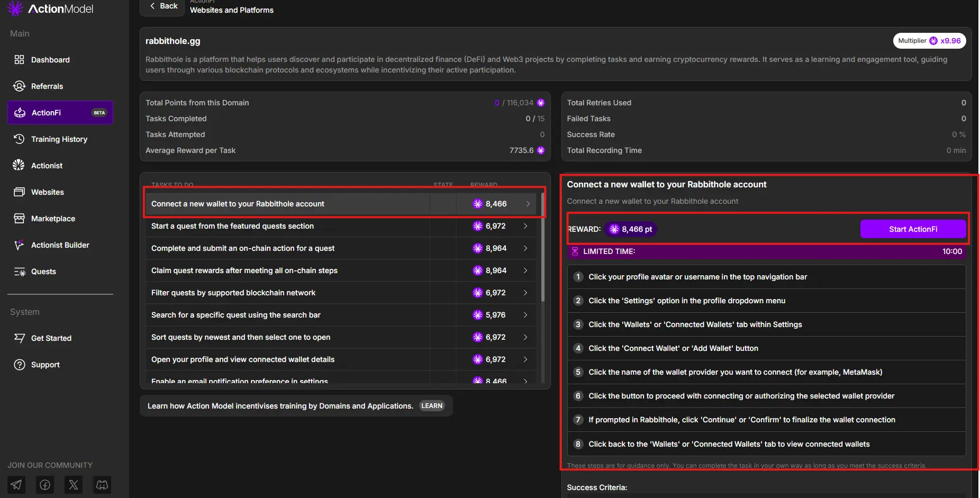Expand 'Open your profile and view connected wallet' chevron

[x=525, y=359]
